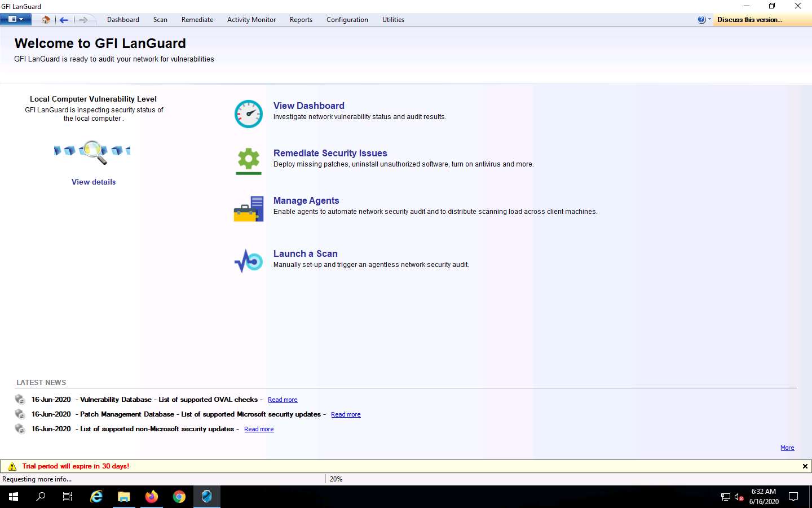
Task: Click Local Computer Vulnerability Level heading
Action: [x=93, y=99]
